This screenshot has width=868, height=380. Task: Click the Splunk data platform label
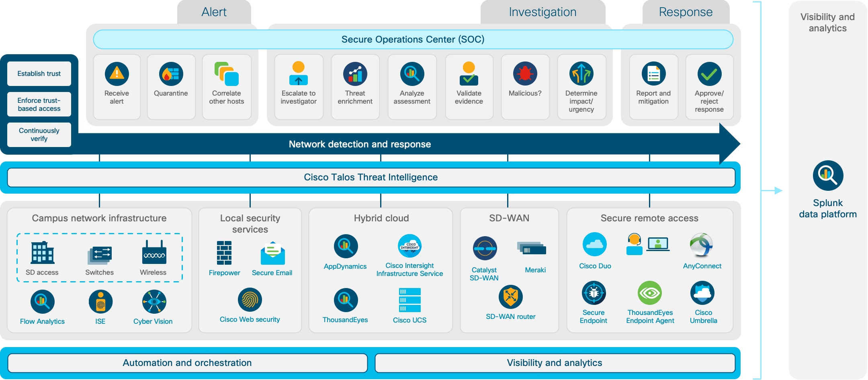828,208
